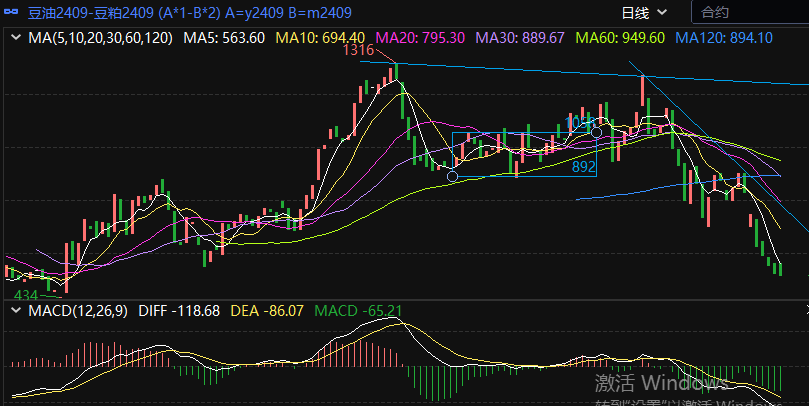Image resolution: width=809 pixels, height=406 pixels.
Task: Select the rectangle's lower-left circle handle
Action: [453, 177]
